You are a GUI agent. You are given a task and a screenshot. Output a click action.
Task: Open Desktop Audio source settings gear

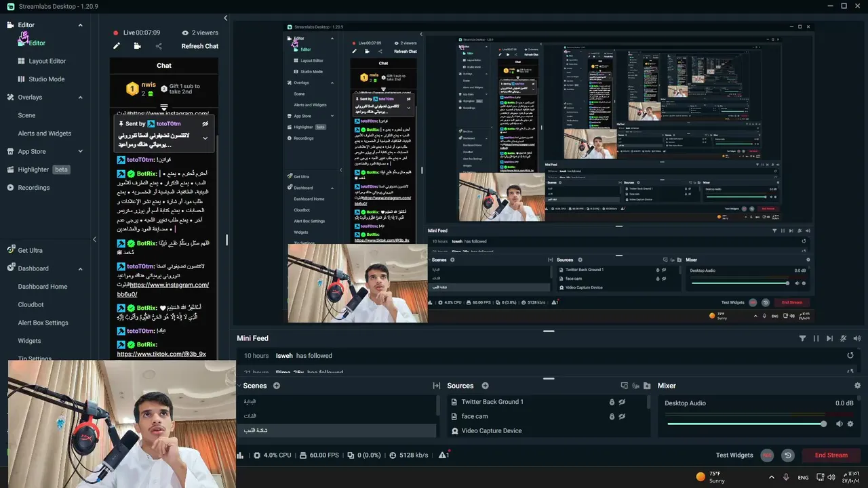coord(850,424)
